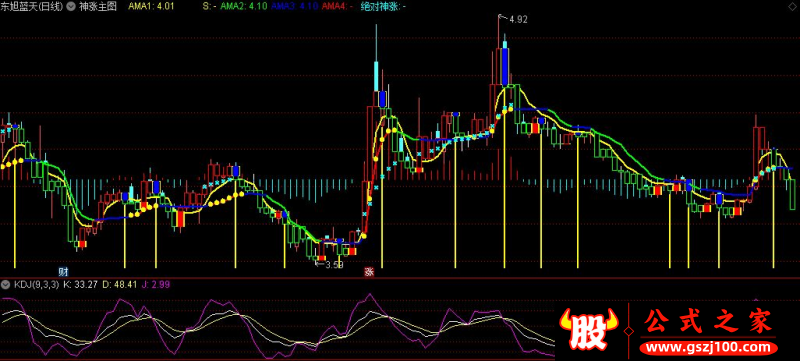Click the 4.92 high price label
800x361 pixels.
pyautogui.click(x=518, y=20)
